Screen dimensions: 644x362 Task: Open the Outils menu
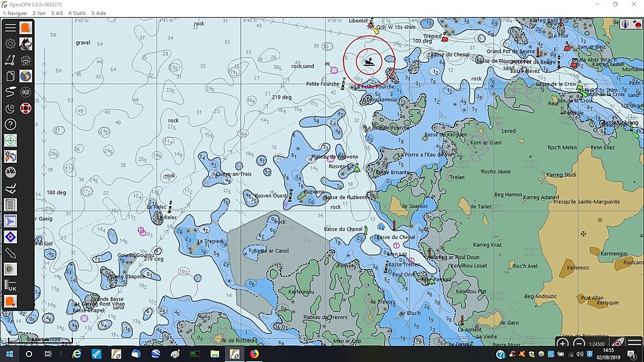(77, 13)
